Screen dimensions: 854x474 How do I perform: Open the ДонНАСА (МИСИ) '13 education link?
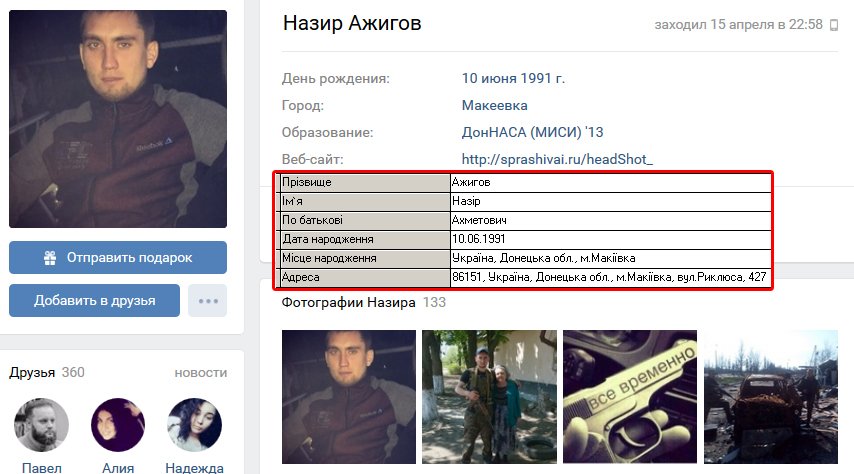coord(533,132)
